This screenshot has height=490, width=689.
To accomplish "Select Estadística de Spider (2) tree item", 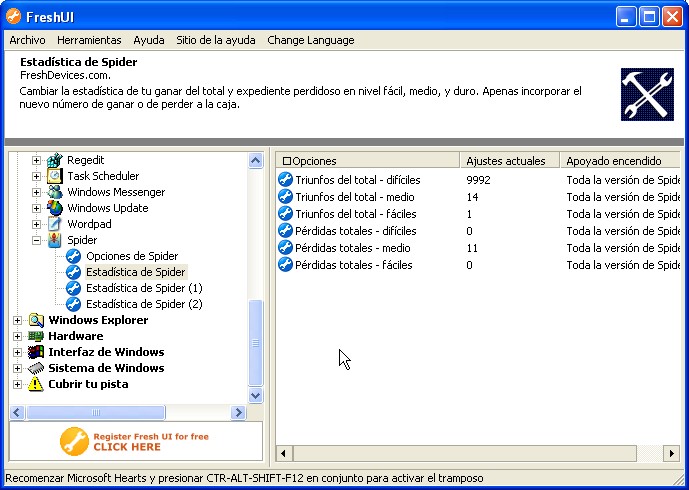I will 144,304.
